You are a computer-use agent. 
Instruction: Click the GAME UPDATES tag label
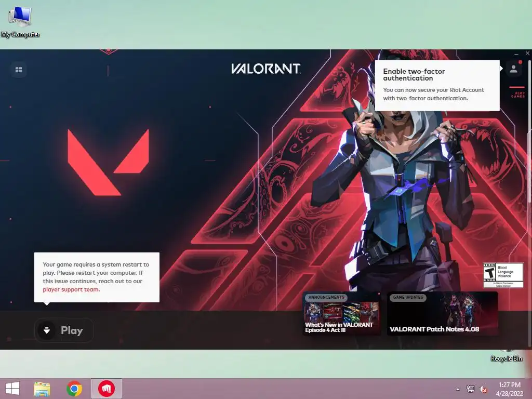tap(408, 297)
